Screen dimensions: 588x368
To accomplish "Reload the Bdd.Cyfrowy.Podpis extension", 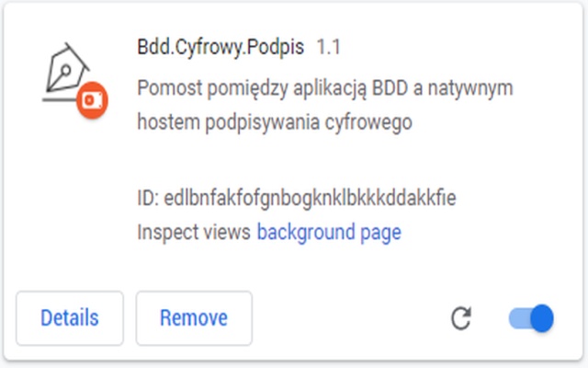I will 461,319.
